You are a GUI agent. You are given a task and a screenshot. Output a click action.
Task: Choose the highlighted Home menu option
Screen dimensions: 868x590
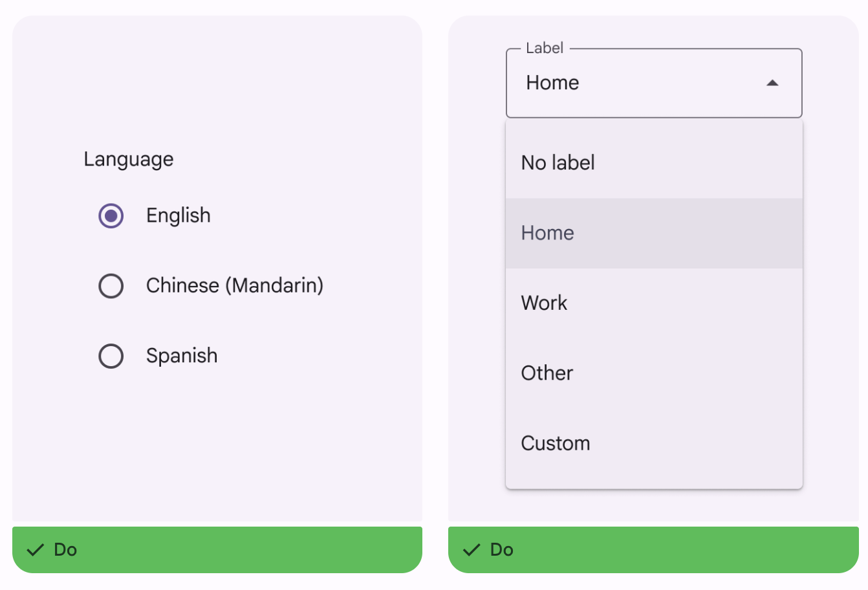[x=653, y=233]
